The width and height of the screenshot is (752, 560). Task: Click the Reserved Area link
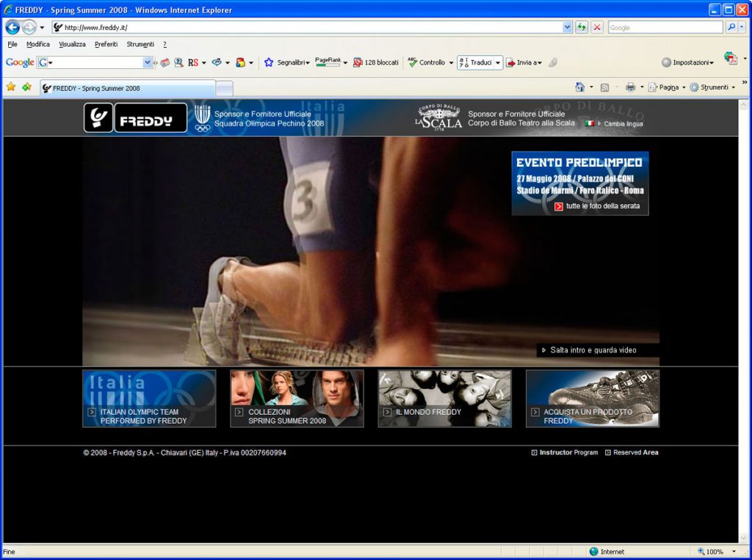point(632,452)
